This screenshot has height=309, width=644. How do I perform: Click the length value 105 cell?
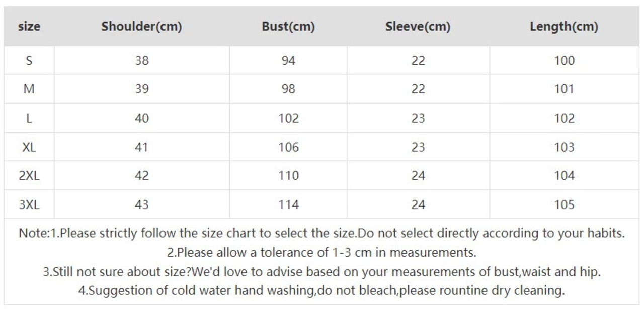pyautogui.click(x=565, y=205)
